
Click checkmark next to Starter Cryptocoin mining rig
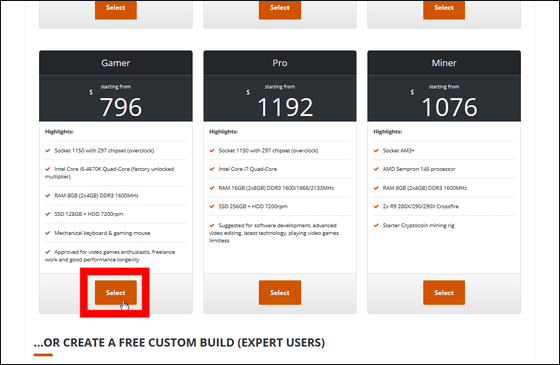point(376,225)
